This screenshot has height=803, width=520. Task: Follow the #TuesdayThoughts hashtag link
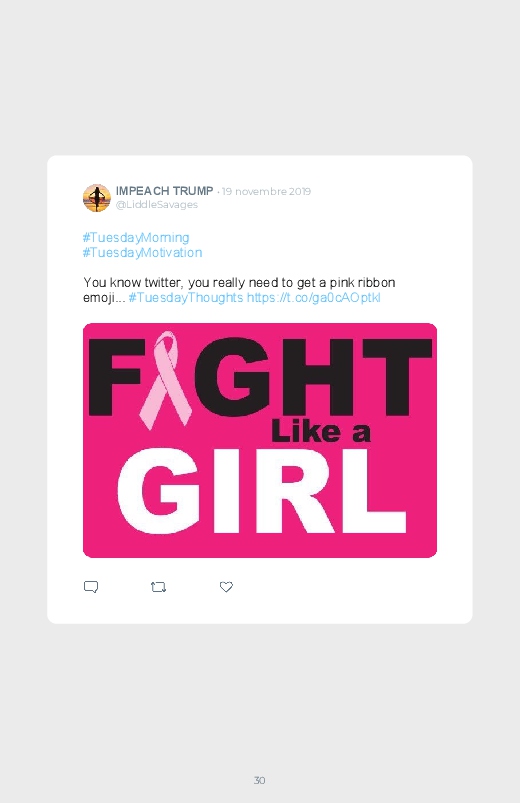tap(185, 298)
